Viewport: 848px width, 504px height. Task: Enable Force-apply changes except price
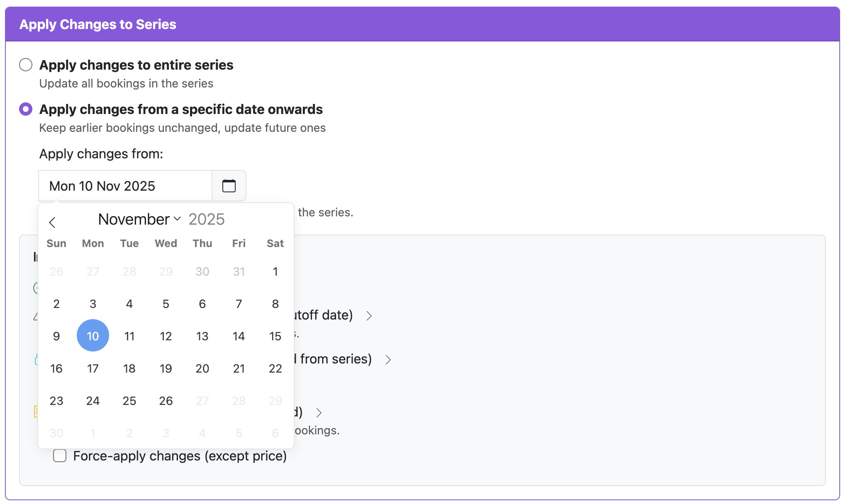coord(60,456)
